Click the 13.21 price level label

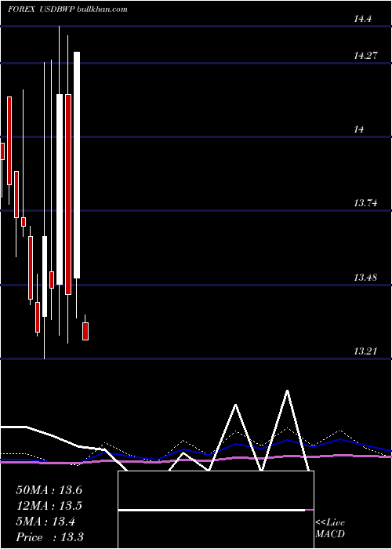366,351
